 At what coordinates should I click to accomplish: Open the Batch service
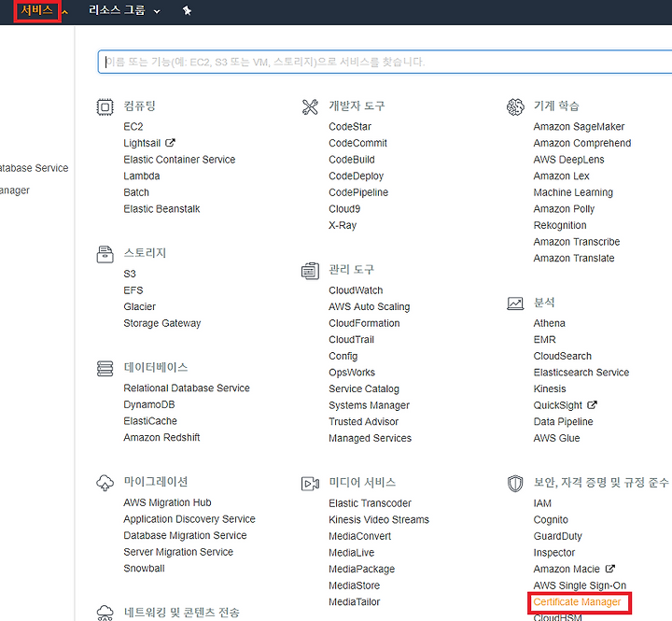136,192
